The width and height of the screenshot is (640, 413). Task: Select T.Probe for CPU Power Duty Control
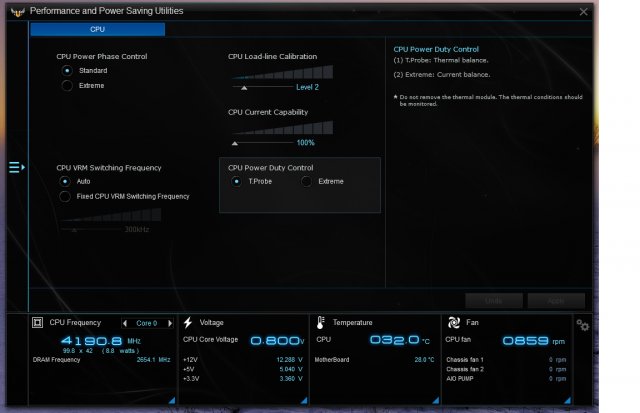(x=237, y=181)
